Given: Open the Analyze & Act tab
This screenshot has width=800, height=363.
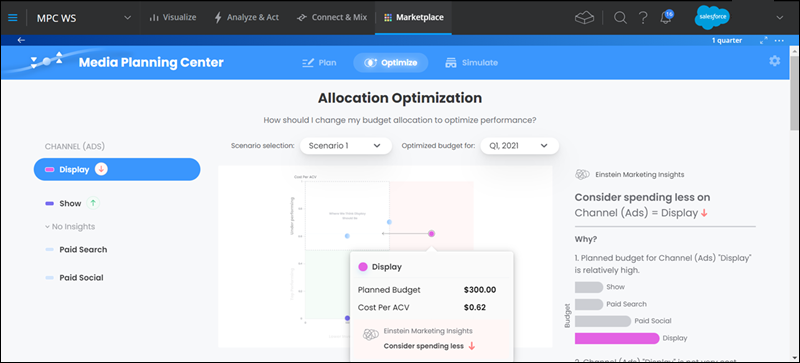Looking at the screenshot, I should click(246, 17).
